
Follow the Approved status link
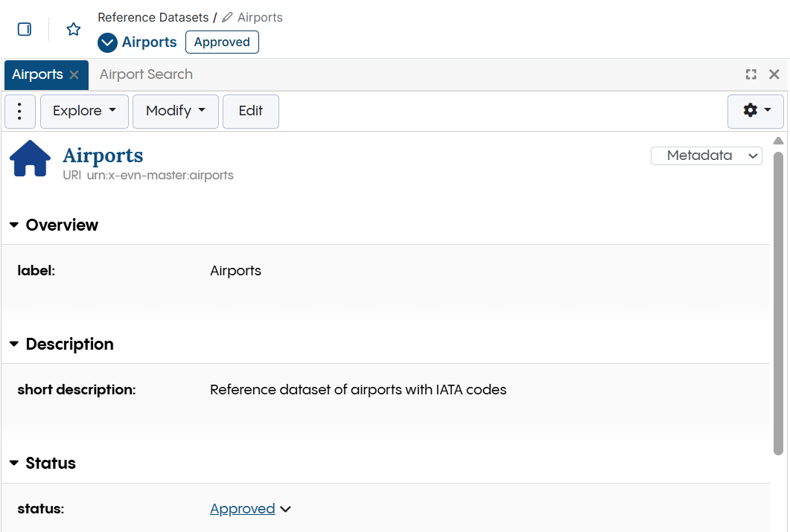(243, 508)
